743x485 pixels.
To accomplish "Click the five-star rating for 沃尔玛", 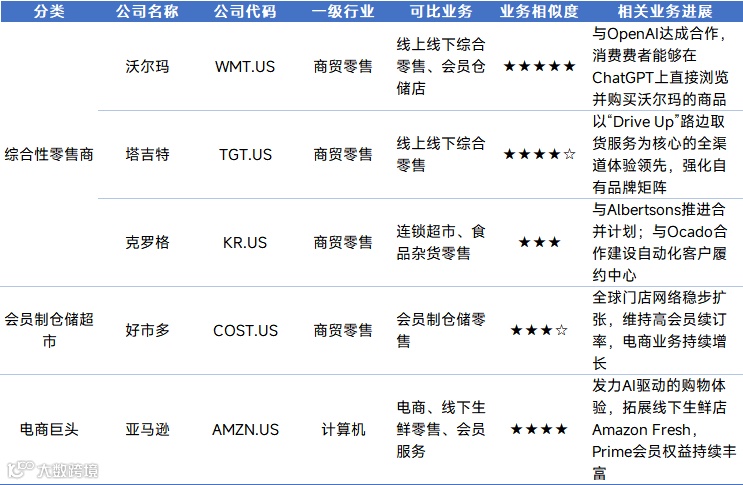I will pyautogui.click(x=539, y=66).
